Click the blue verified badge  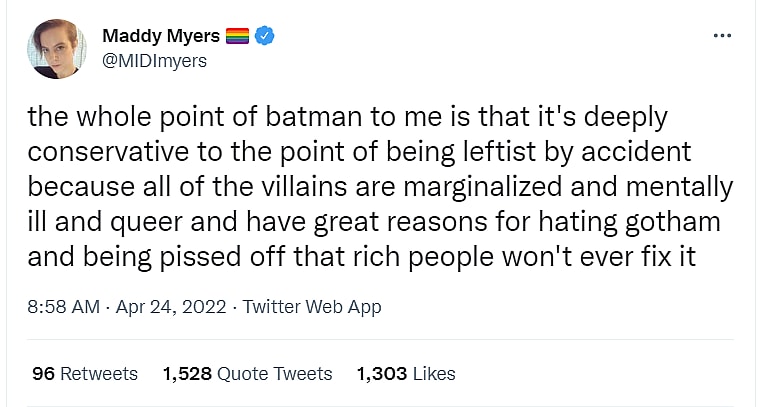pos(265,37)
